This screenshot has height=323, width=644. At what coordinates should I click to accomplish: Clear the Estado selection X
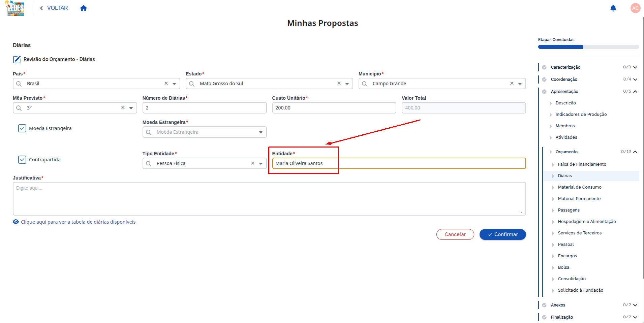tap(339, 84)
